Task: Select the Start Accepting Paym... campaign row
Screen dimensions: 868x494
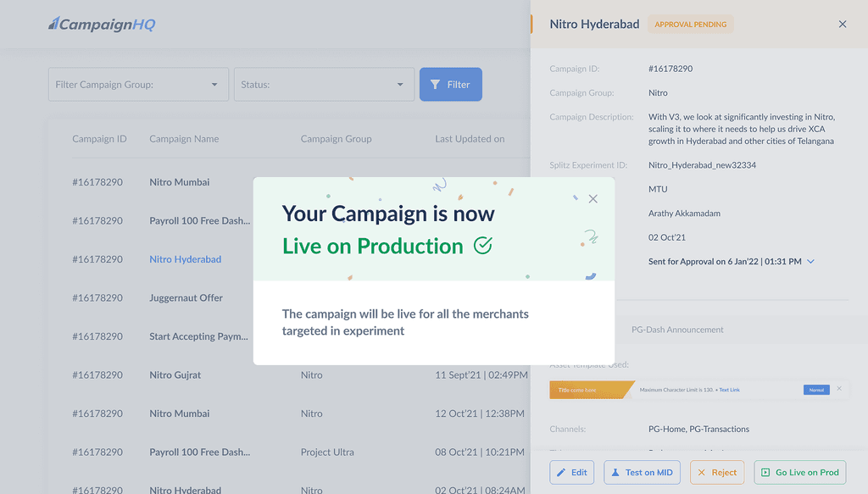Action: pos(198,336)
